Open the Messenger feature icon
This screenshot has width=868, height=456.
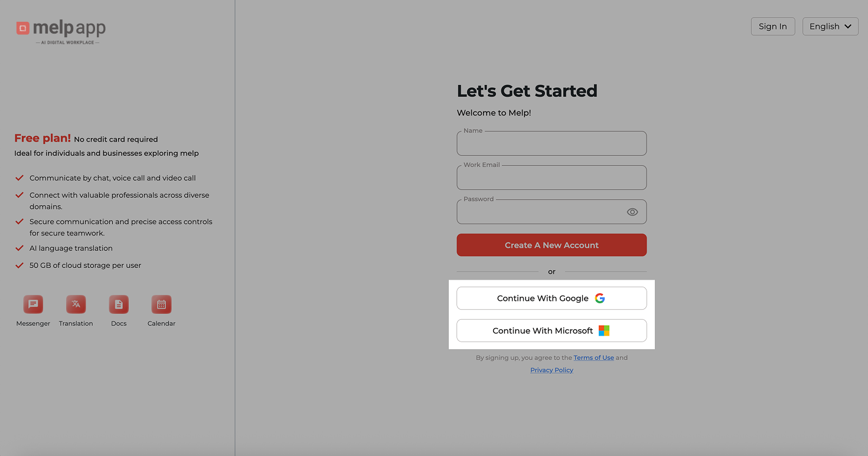point(33,304)
